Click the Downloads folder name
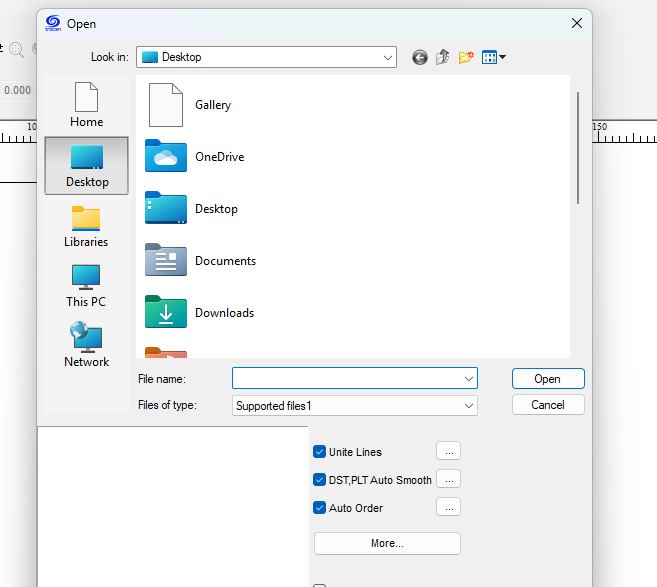The width and height of the screenshot is (657, 587). (225, 313)
